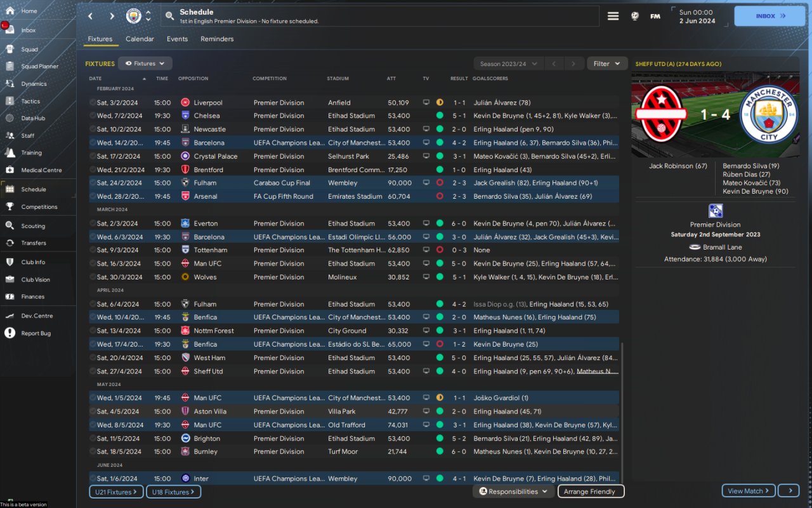Screen dimensions: 812x508
Task: Open the Season 2023/24 dropdown
Action: pyautogui.click(x=509, y=63)
